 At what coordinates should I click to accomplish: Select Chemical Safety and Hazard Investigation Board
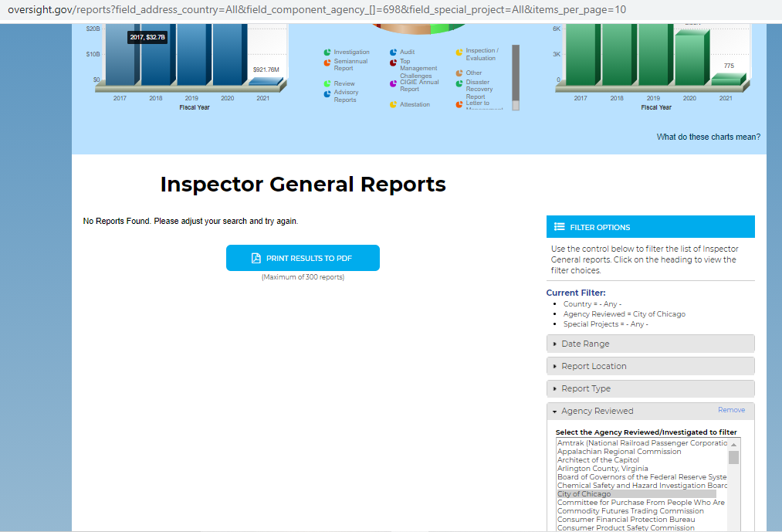(x=642, y=486)
